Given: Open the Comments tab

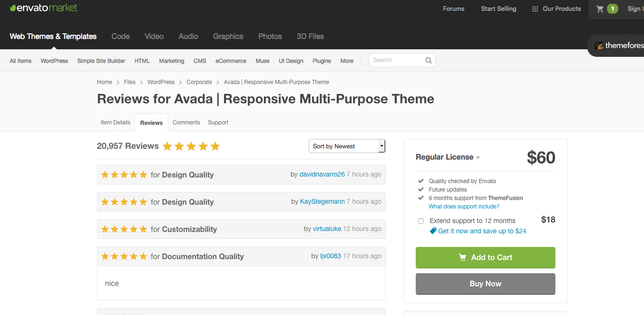Looking at the screenshot, I should point(186,123).
